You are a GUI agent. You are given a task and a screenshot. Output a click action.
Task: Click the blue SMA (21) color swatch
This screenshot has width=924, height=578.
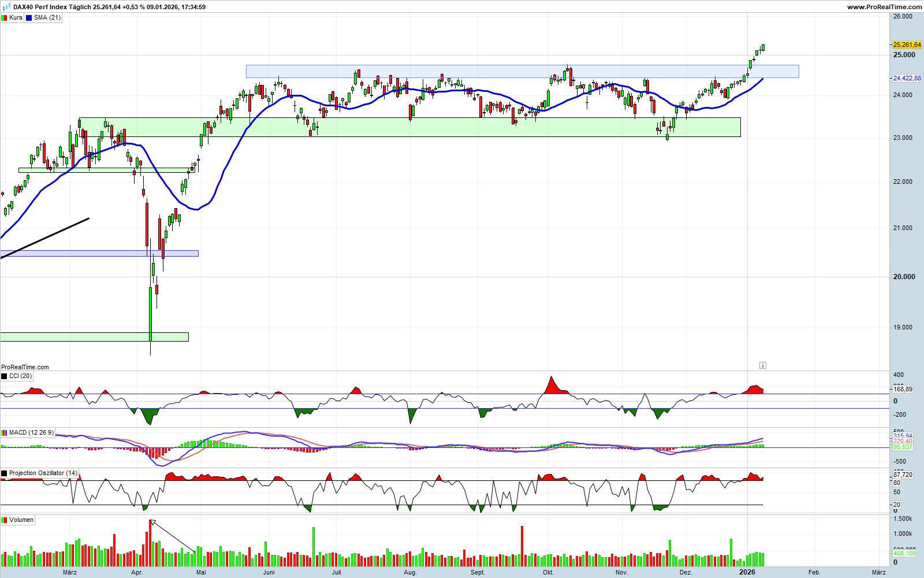[x=29, y=18]
